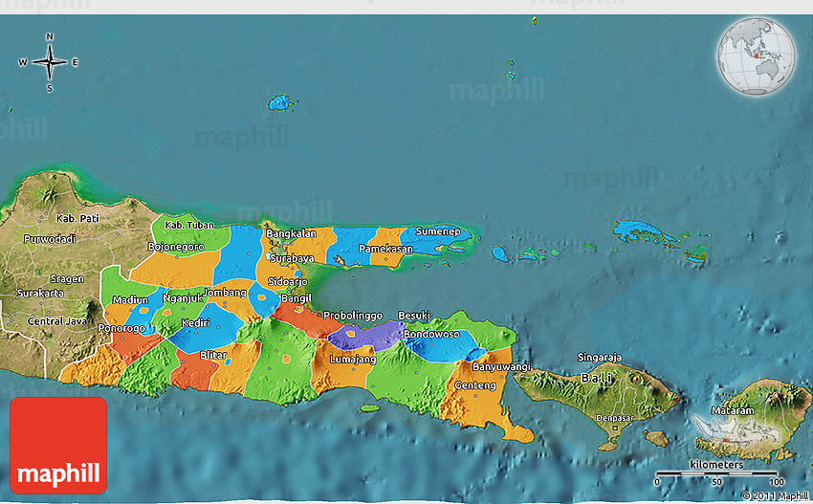This screenshot has height=504, width=813.
Task: Open the 2011 Maphill copyright link
Action: [x=774, y=495]
